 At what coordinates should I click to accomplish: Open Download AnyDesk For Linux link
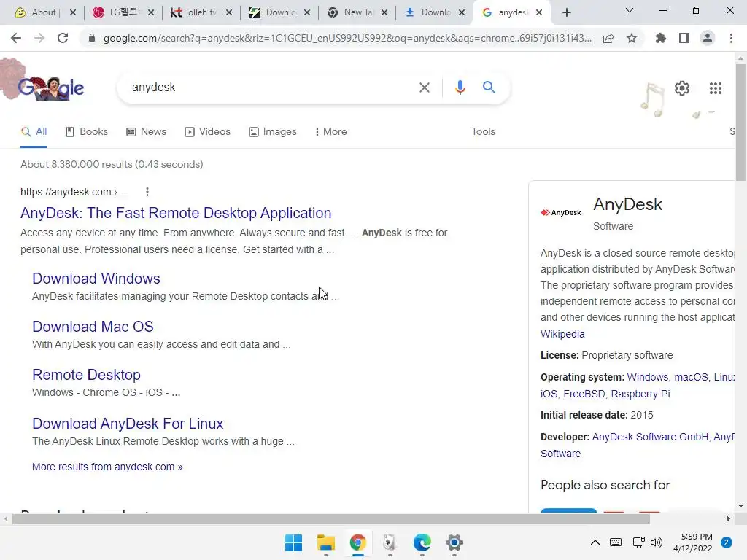(x=128, y=424)
